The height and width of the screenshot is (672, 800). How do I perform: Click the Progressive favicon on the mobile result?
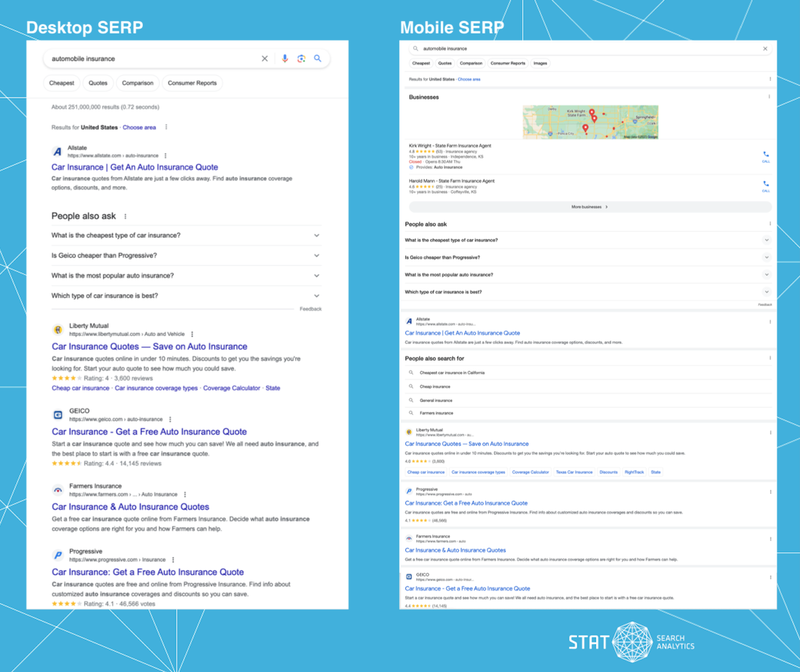tap(409, 490)
